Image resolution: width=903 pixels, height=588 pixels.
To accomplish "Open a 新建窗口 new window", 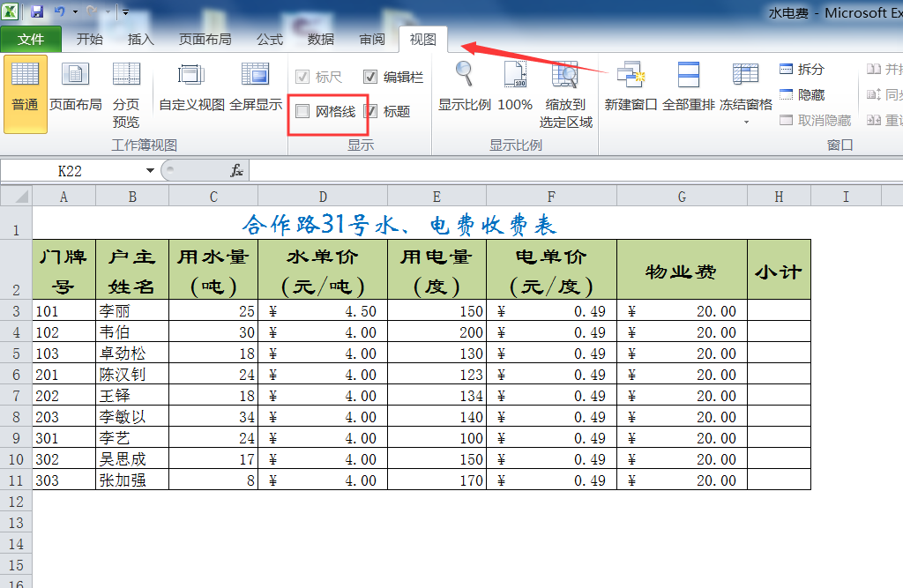I will 631,92.
